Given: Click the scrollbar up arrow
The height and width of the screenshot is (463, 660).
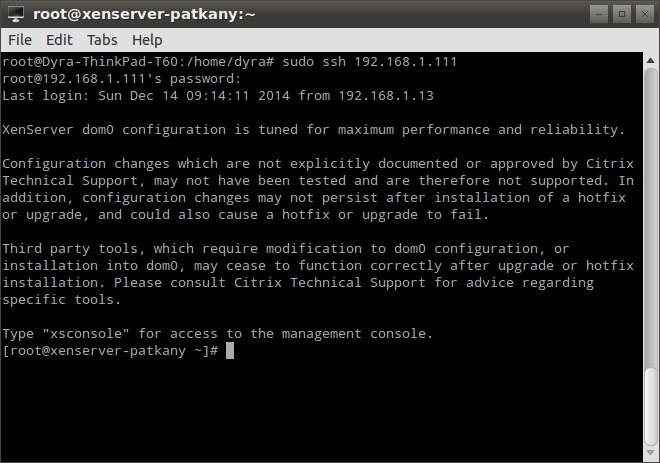Looking at the screenshot, I should pos(651,60).
